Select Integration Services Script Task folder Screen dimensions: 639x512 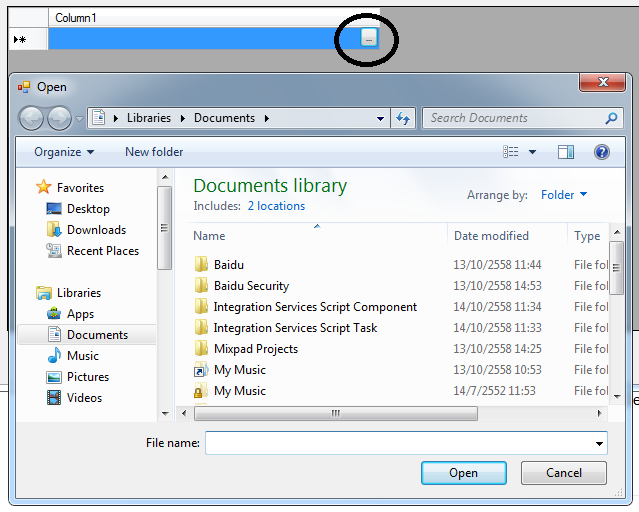(295, 328)
